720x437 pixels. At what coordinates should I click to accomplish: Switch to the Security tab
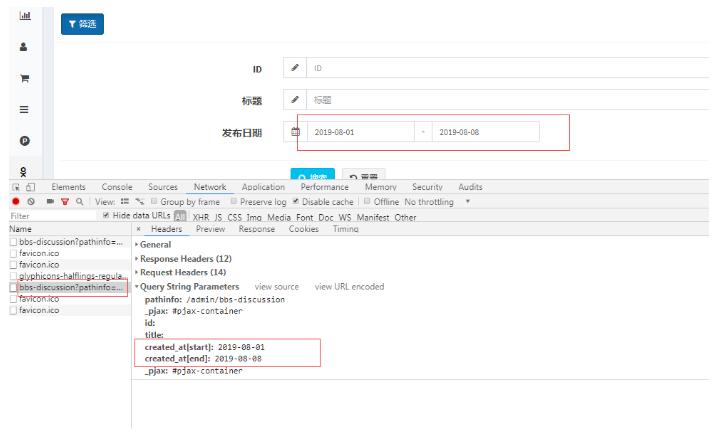pyautogui.click(x=427, y=187)
